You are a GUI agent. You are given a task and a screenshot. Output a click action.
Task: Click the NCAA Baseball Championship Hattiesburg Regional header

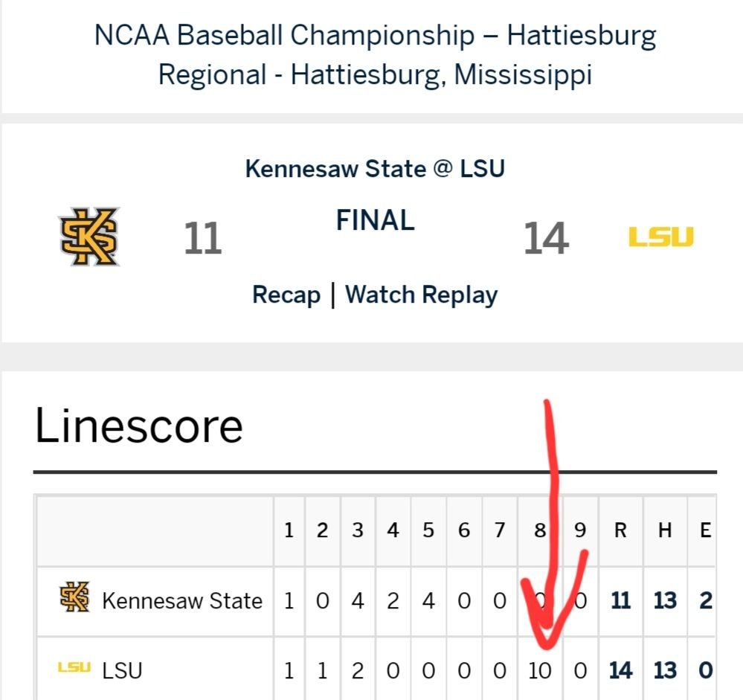[375, 54]
